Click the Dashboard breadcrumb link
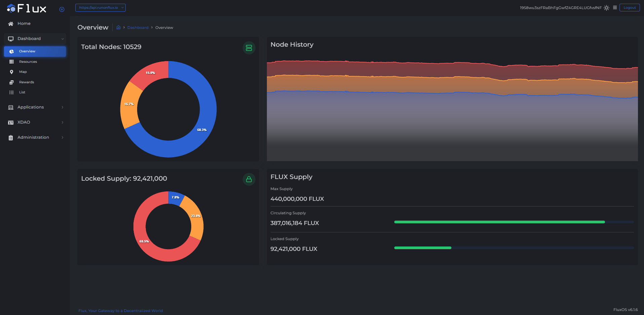 pyautogui.click(x=138, y=28)
